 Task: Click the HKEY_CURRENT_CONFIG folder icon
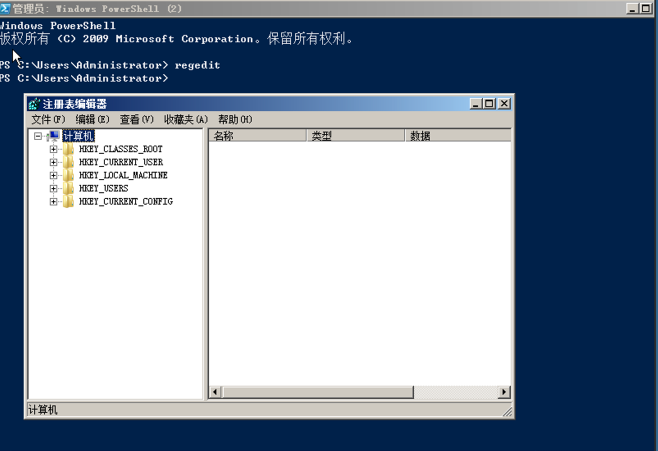pyautogui.click(x=68, y=201)
